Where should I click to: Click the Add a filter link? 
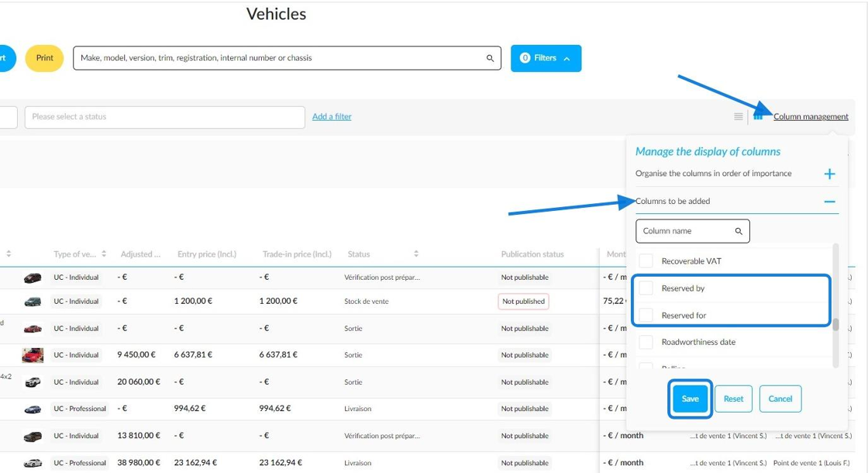pos(332,116)
